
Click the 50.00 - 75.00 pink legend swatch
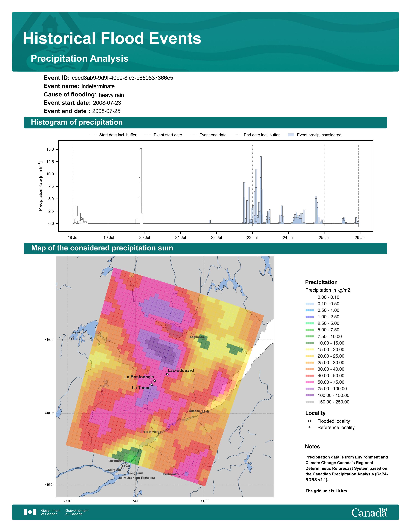click(x=309, y=382)
